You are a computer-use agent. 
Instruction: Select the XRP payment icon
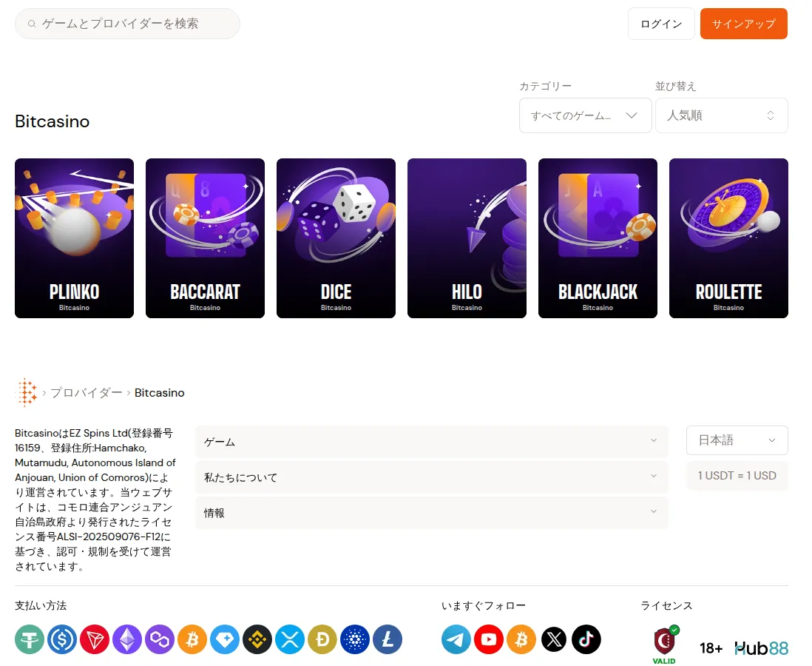290,639
